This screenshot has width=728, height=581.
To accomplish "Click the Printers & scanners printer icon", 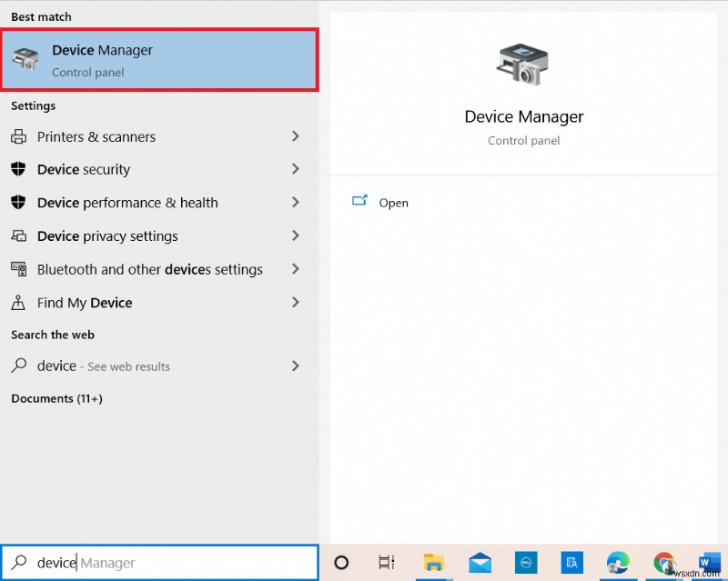I will click(x=19, y=137).
